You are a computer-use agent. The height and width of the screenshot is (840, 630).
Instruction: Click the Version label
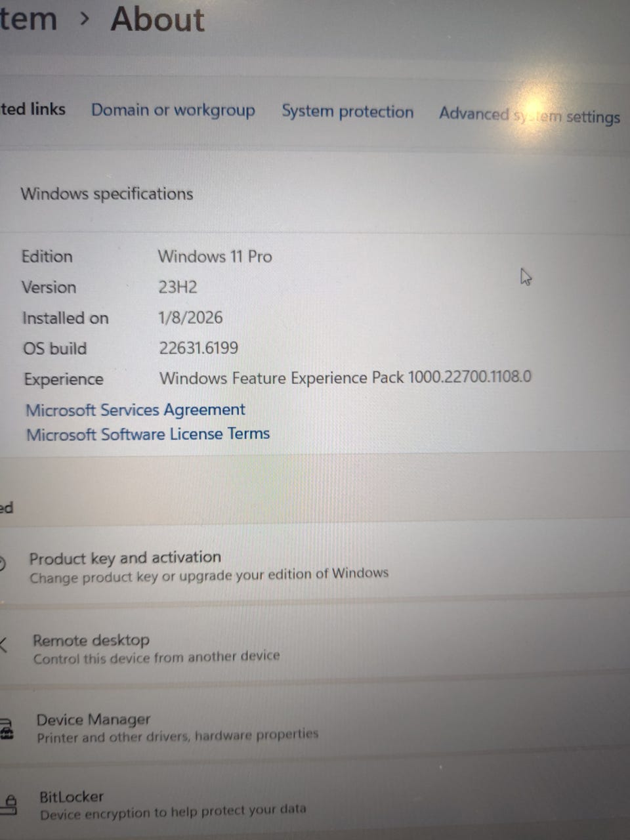[49, 287]
